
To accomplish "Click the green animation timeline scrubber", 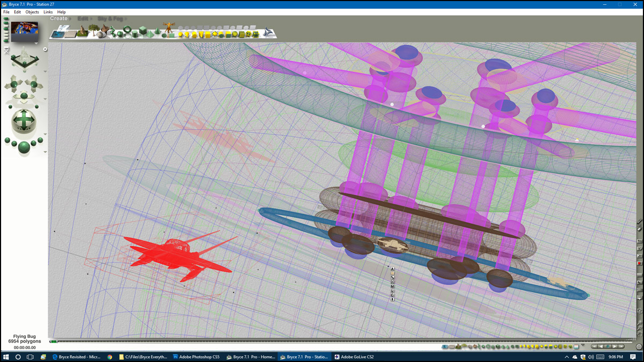I will [x=53, y=342].
